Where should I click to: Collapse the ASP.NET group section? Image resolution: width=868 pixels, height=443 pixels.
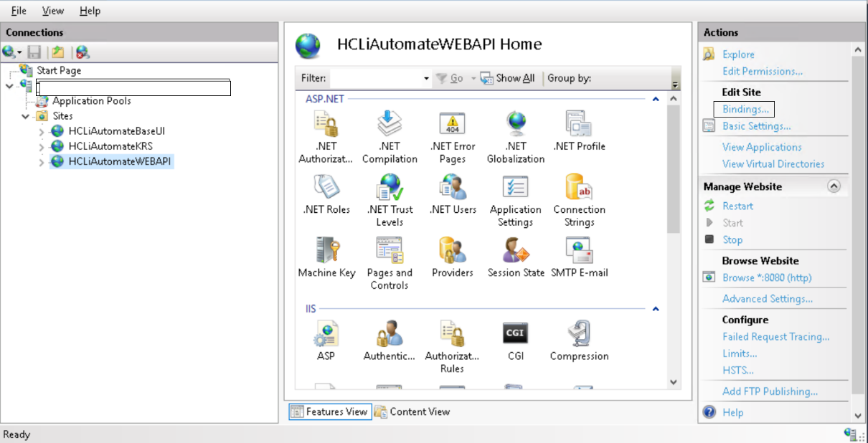click(655, 99)
